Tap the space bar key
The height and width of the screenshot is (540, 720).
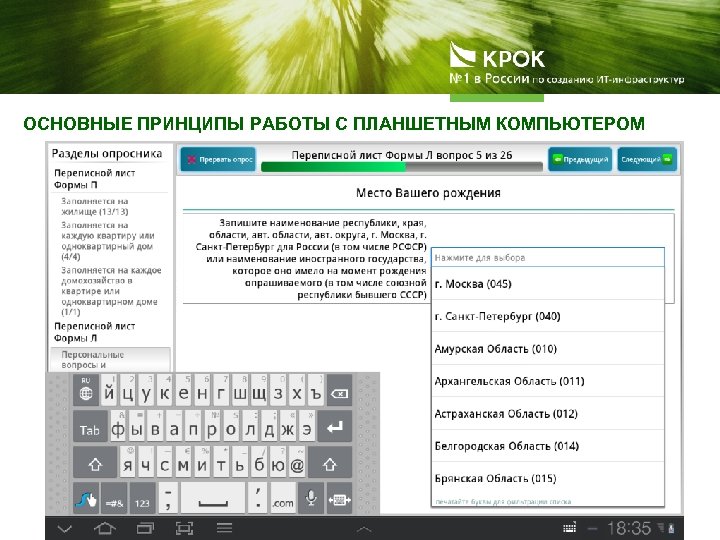[x=213, y=498]
